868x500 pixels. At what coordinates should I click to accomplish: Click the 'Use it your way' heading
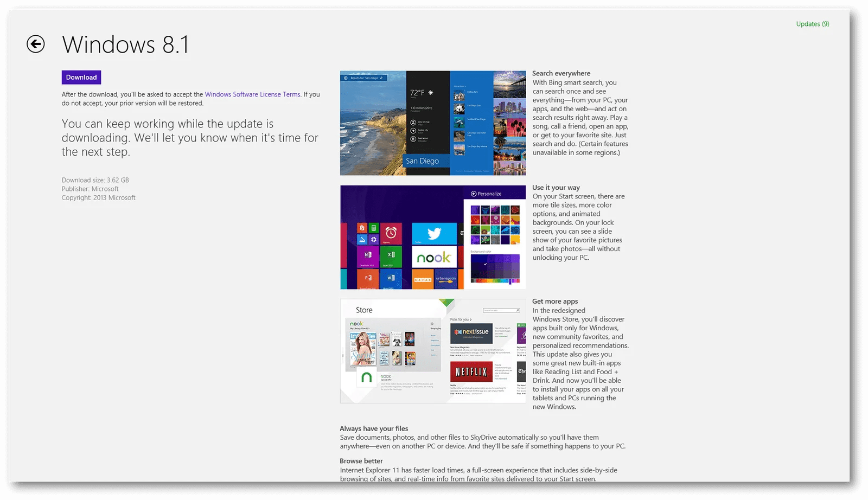pos(556,188)
